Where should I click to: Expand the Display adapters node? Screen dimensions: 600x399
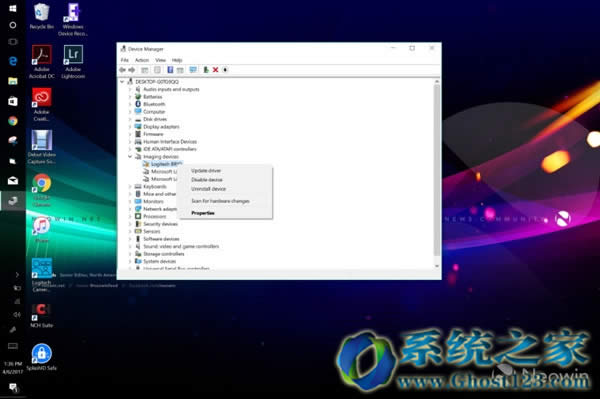tap(130, 127)
